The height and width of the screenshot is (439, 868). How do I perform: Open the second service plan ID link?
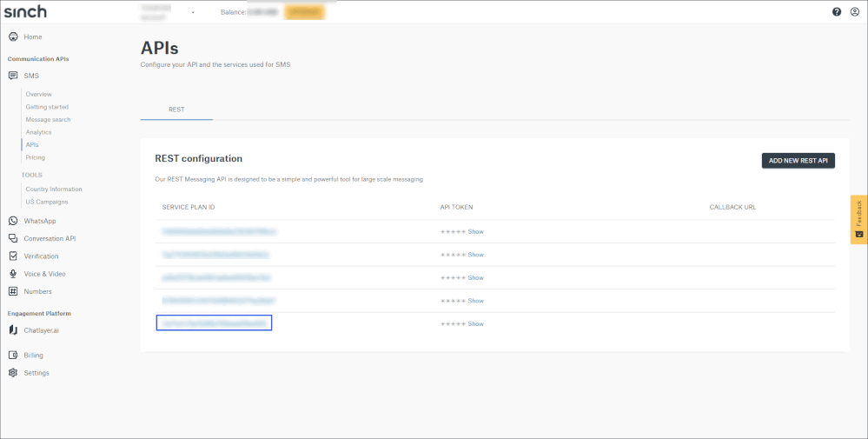215,255
